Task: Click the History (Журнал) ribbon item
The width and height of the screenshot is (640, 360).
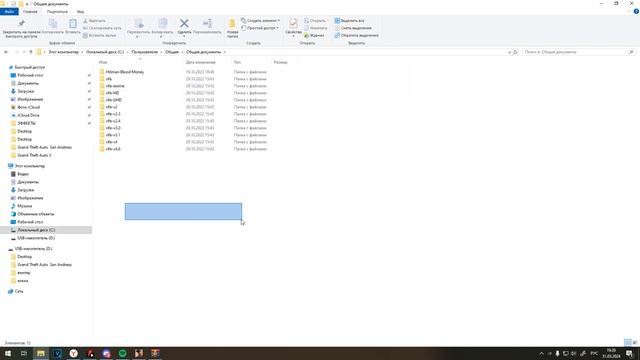Action: pos(314,36)
